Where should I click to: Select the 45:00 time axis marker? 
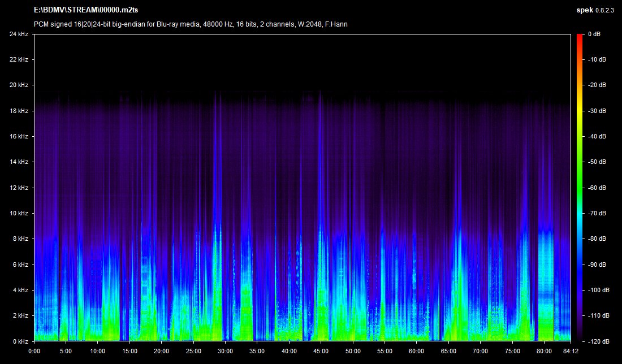[321, 350]
